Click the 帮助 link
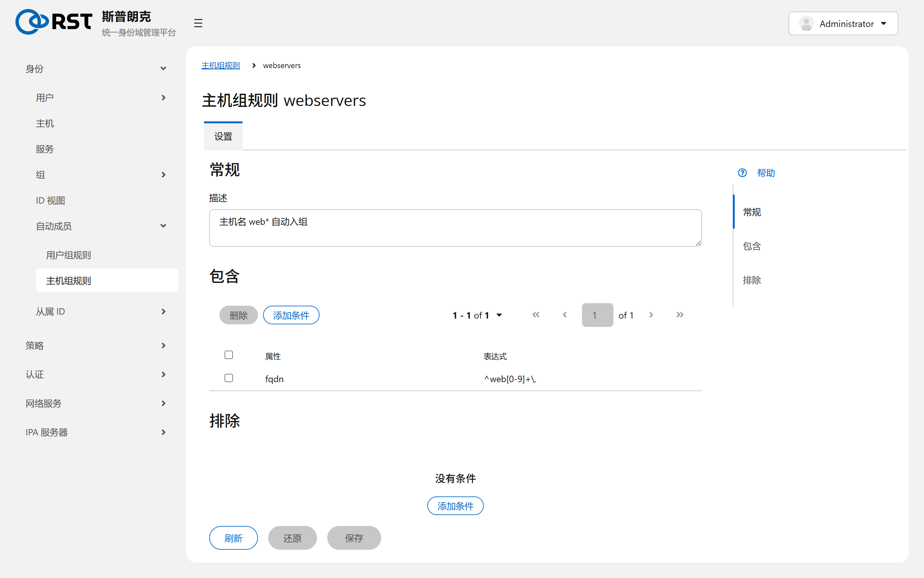The height and width of the screenshot is (578, 924). [x=766, y=173]
